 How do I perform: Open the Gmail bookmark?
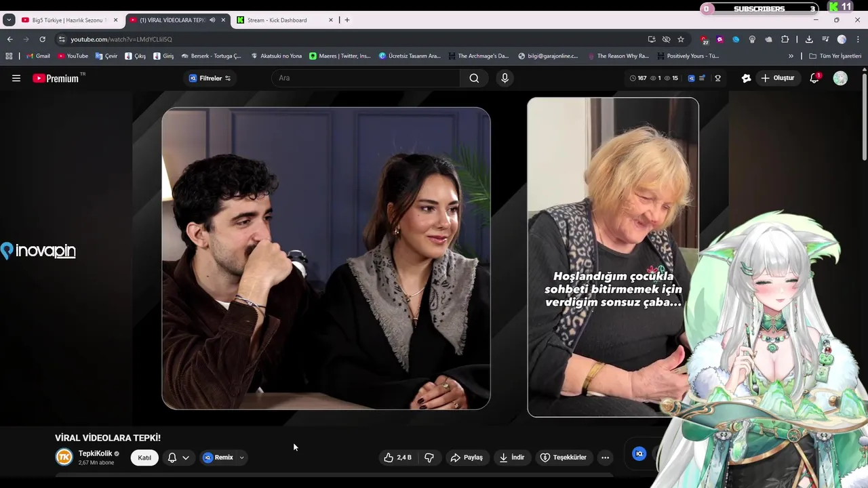(x=38, y=56)
